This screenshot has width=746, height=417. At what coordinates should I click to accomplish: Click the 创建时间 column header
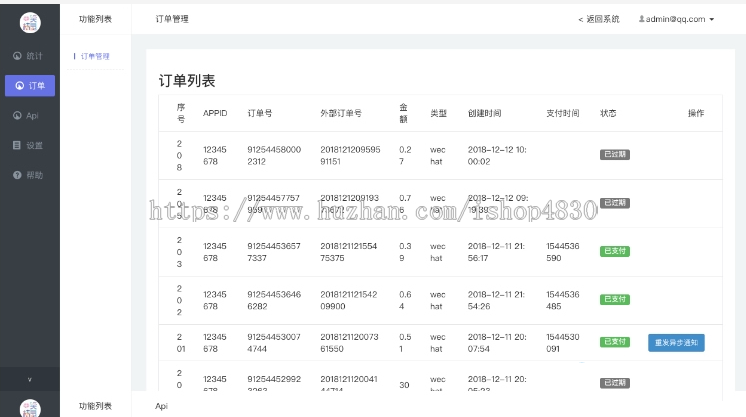click(484, 113)
